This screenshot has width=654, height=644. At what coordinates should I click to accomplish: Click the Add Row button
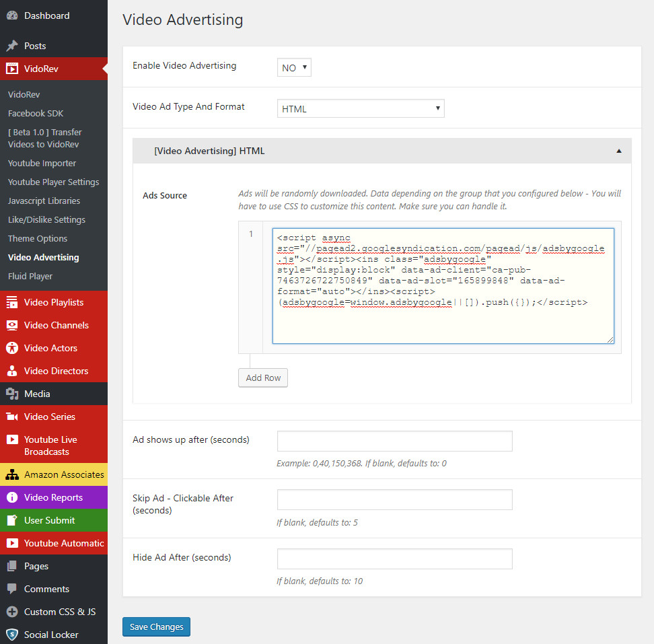263,378
